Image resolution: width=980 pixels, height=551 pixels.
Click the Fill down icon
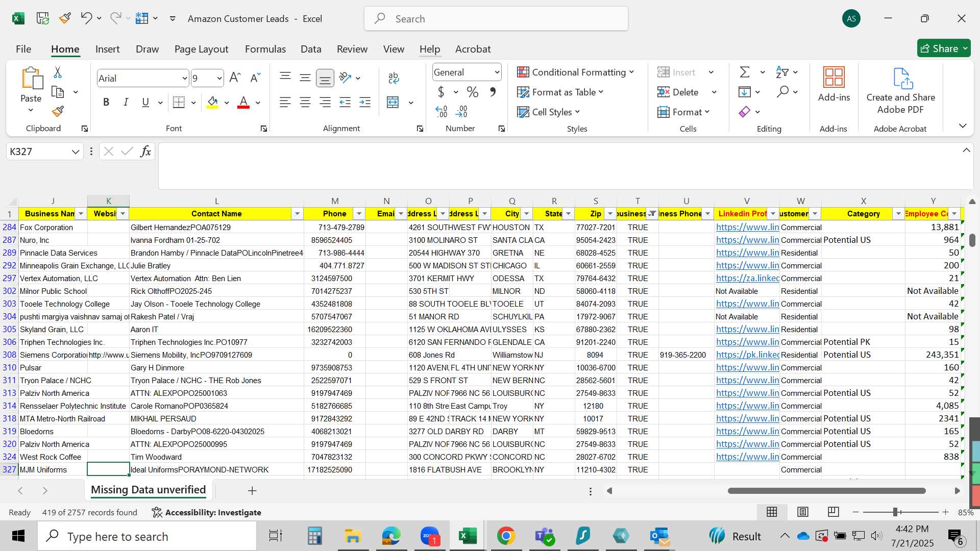(745, 92)
